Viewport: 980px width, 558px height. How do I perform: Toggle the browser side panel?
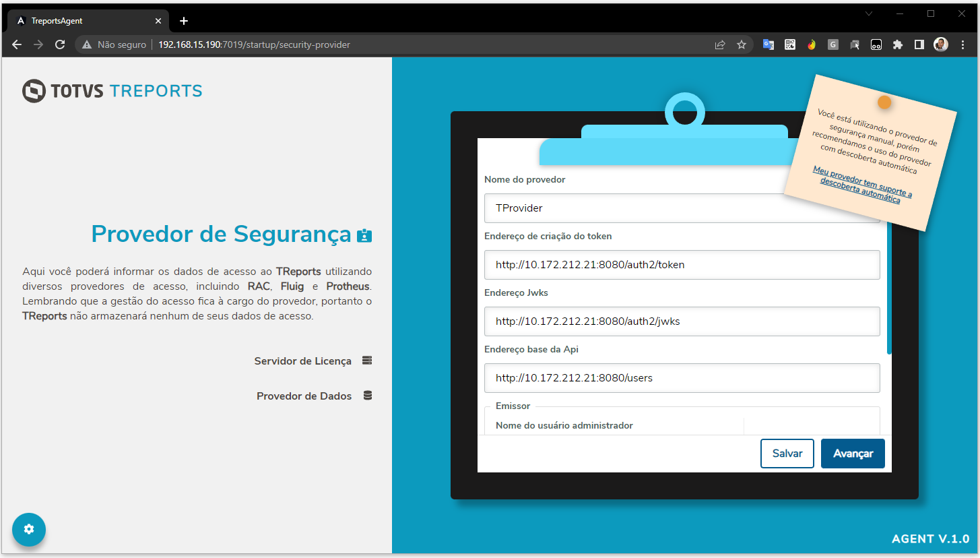point(919,45)
